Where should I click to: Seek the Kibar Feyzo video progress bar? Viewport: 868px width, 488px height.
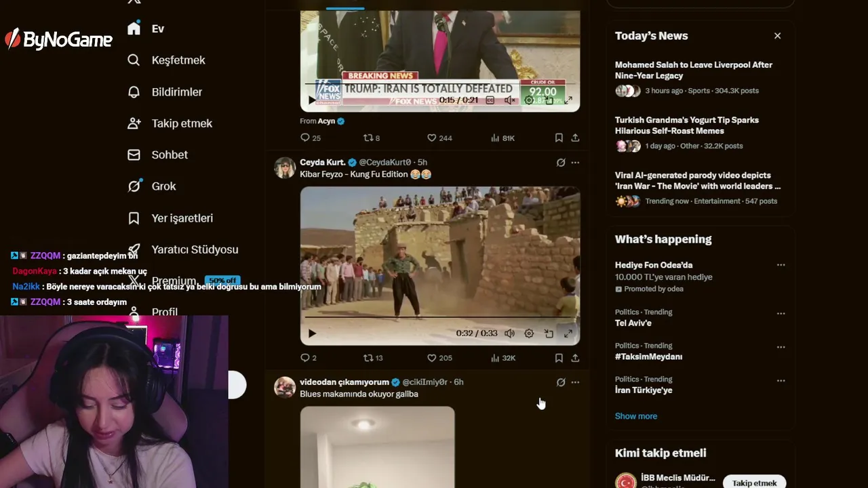(439, 317)
